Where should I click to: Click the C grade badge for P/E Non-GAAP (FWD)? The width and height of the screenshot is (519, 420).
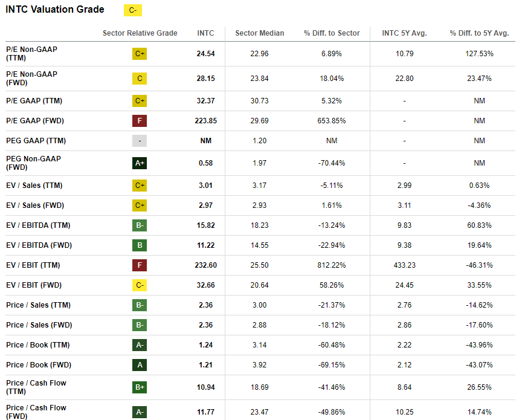pos(140,79)
